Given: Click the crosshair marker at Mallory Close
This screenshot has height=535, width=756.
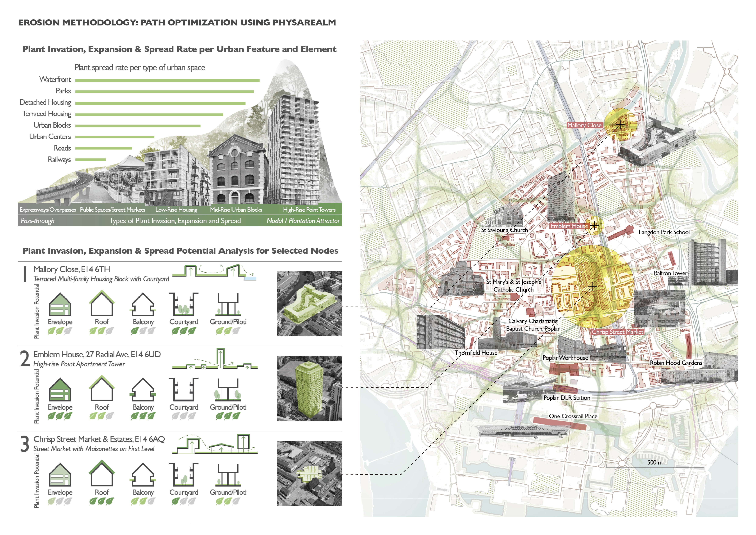Looking at the screenshot, I should [620, 125].
